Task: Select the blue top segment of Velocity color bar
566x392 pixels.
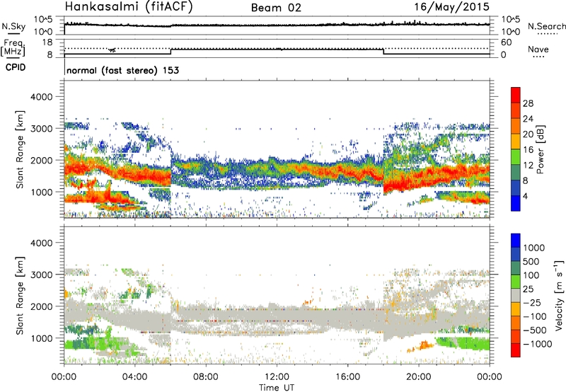Action: tap(516, 241)
